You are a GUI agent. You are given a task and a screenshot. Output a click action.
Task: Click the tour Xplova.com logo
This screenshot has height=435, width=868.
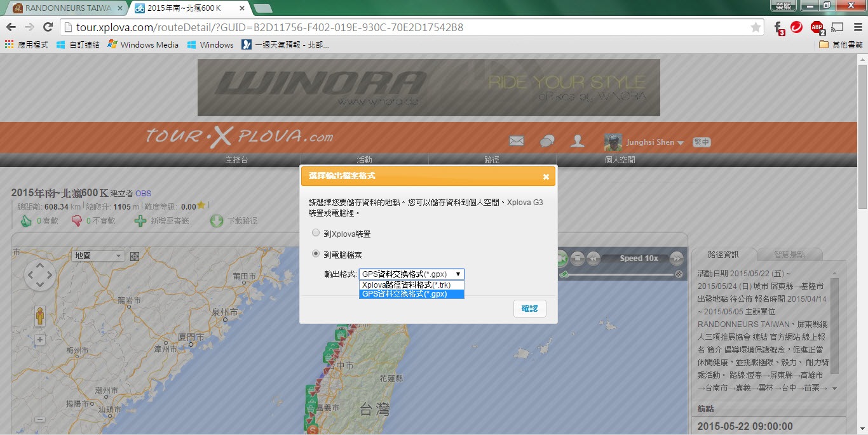pyautogui.click(x=239, y=137)
